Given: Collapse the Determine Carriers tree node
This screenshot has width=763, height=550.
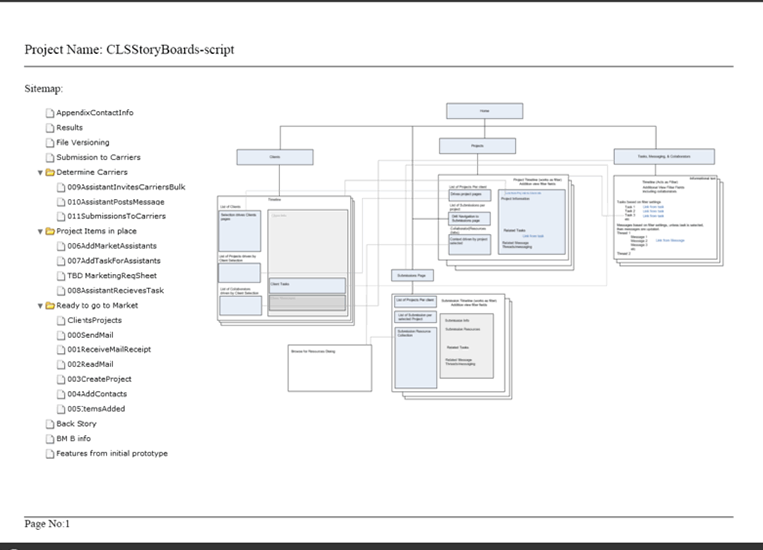Looking at the screenshot, I should (40, 173).
